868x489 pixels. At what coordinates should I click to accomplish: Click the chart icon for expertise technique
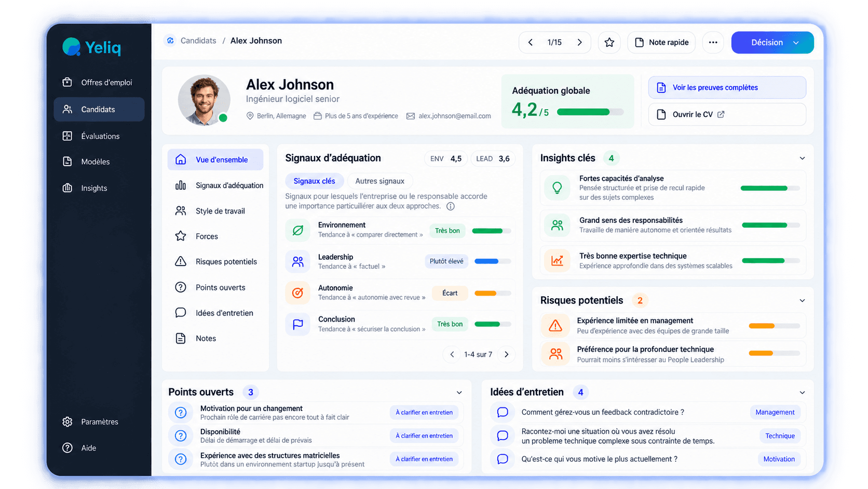coord(557,260)
